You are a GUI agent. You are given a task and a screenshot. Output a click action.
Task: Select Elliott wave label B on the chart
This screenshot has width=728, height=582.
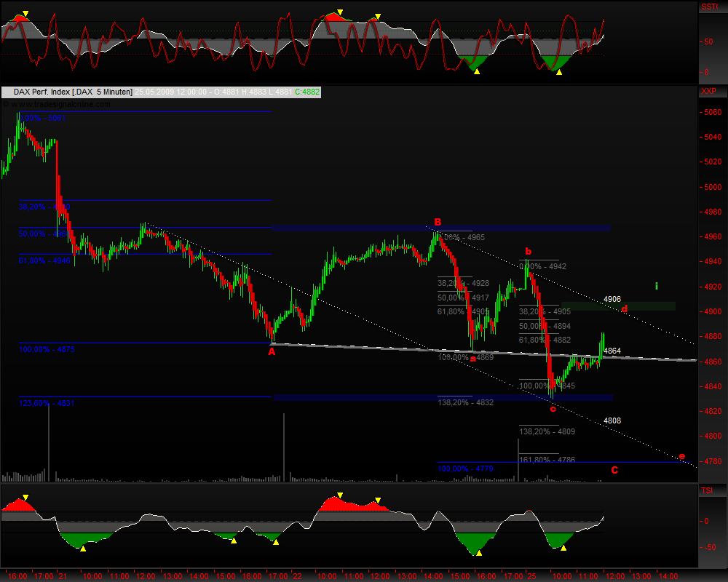coord(437,222)
